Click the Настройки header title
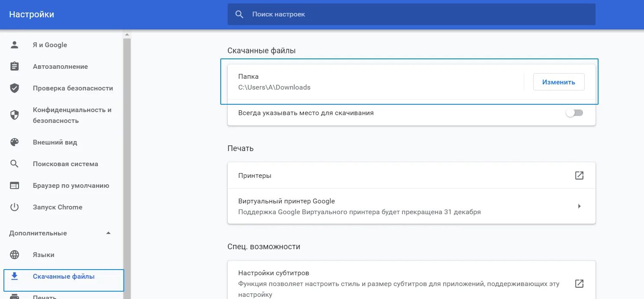 pyautogui.click(x=32, y=14)
